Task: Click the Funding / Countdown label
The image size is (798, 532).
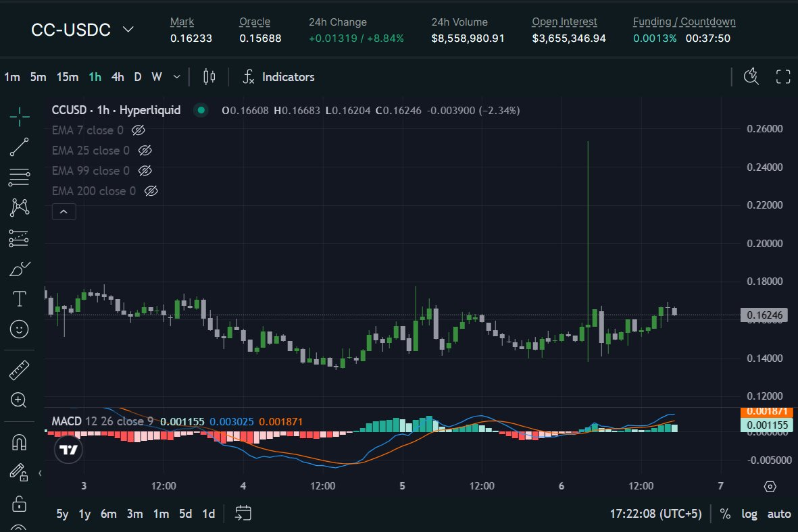Action: point(684,22)
